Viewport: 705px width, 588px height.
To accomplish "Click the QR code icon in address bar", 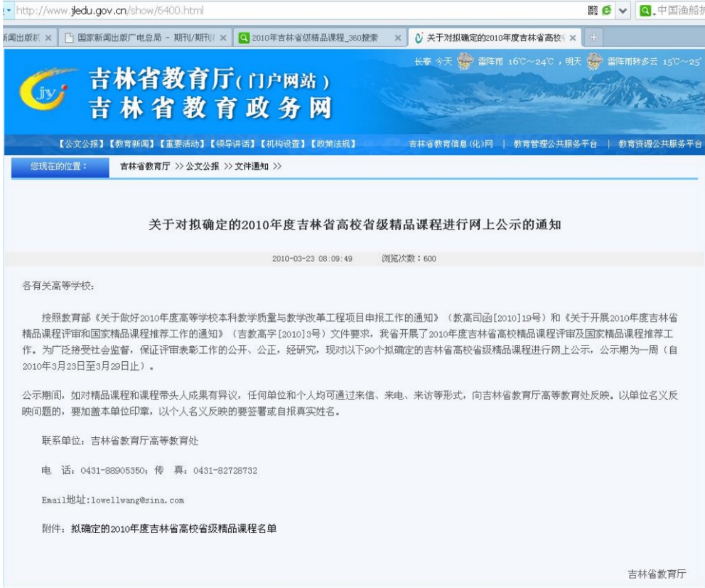I will pyautogui.click(x=592, y=10).
